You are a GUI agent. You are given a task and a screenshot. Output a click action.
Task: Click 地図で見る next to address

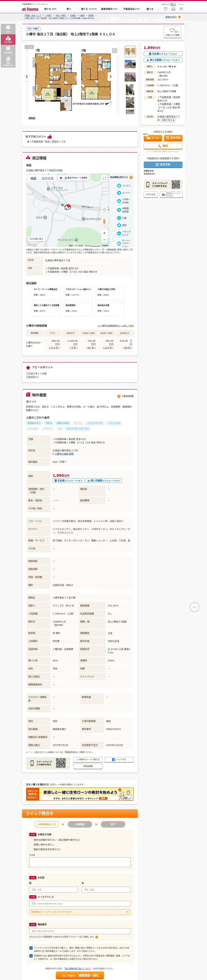168,120
